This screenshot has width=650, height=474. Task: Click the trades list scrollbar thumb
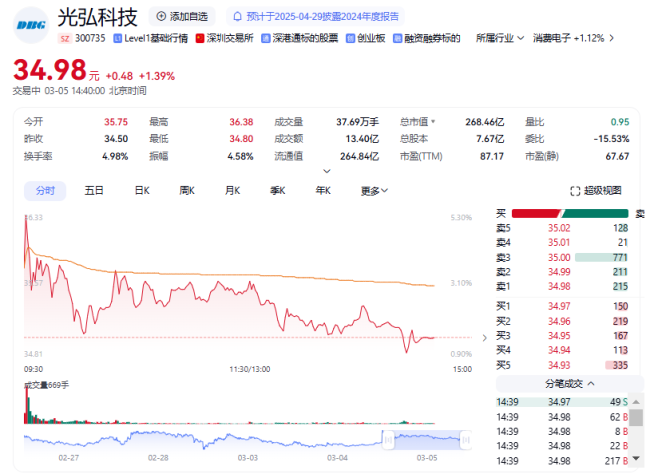(636, 417)
